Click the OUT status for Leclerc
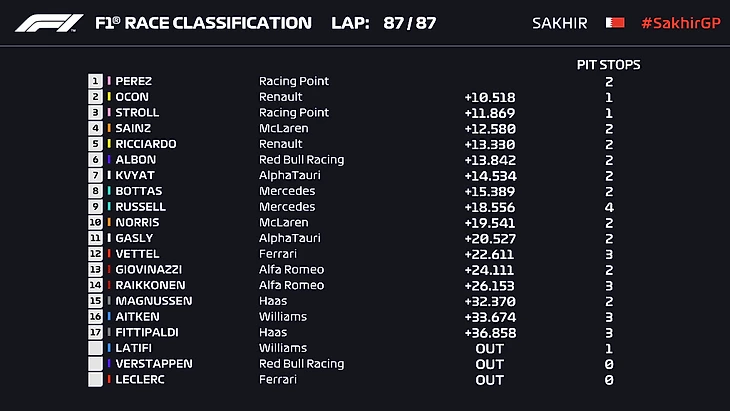730x411 pixels. click(489, 380)
